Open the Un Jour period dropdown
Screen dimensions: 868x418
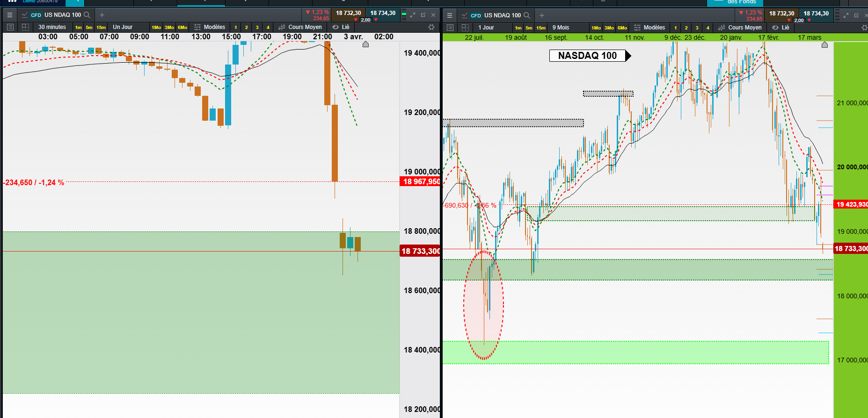tap(123, 27)
